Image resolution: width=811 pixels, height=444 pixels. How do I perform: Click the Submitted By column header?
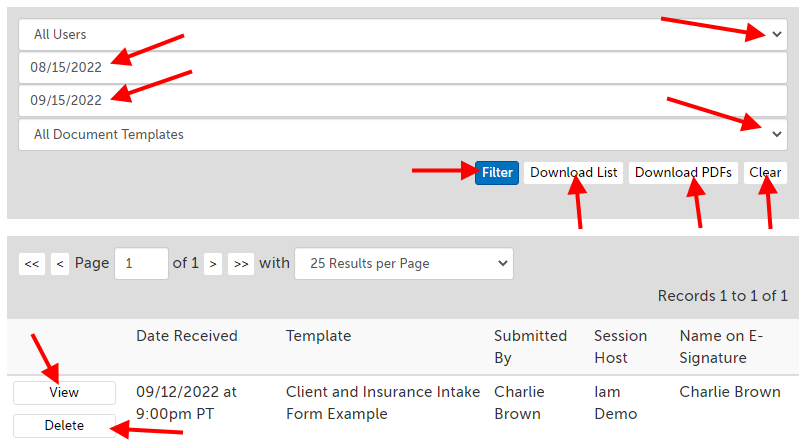click(x=530, y=346)
